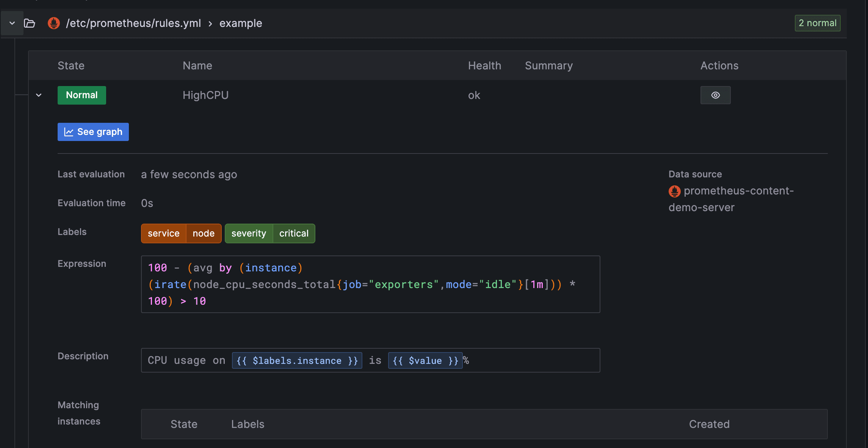Viewport: 868px width, 448px height.
Task: Click the HighCPU rule name
Action: point(205,95)
